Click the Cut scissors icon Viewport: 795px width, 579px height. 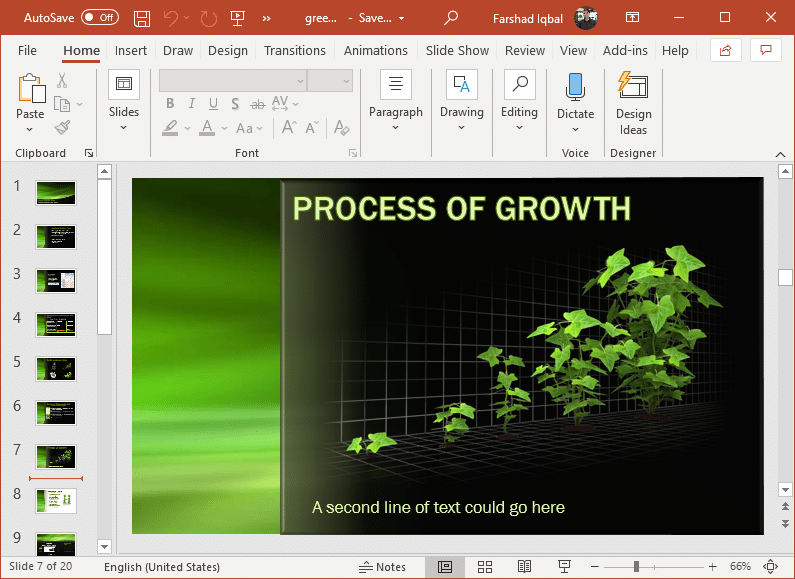pyautogui.click(x=62, y=80)
